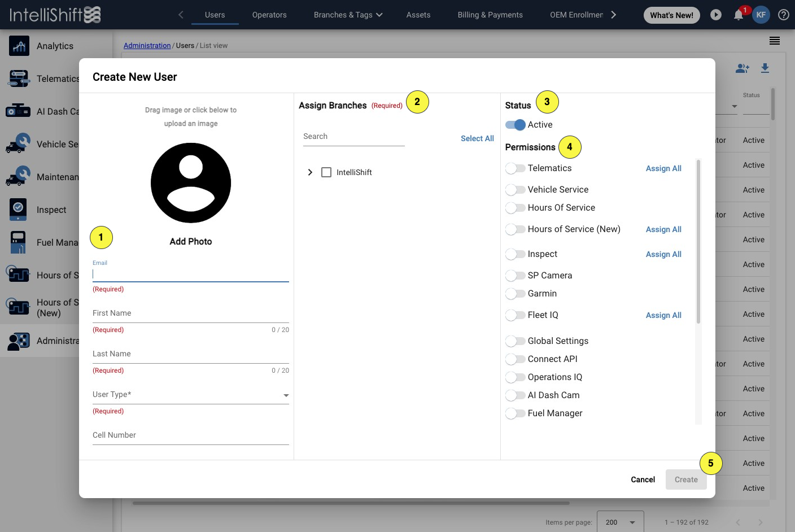795x532 pixels.
Task: Open the Vehicle Service sidebar icon
Action: click(x=18, y=144)
